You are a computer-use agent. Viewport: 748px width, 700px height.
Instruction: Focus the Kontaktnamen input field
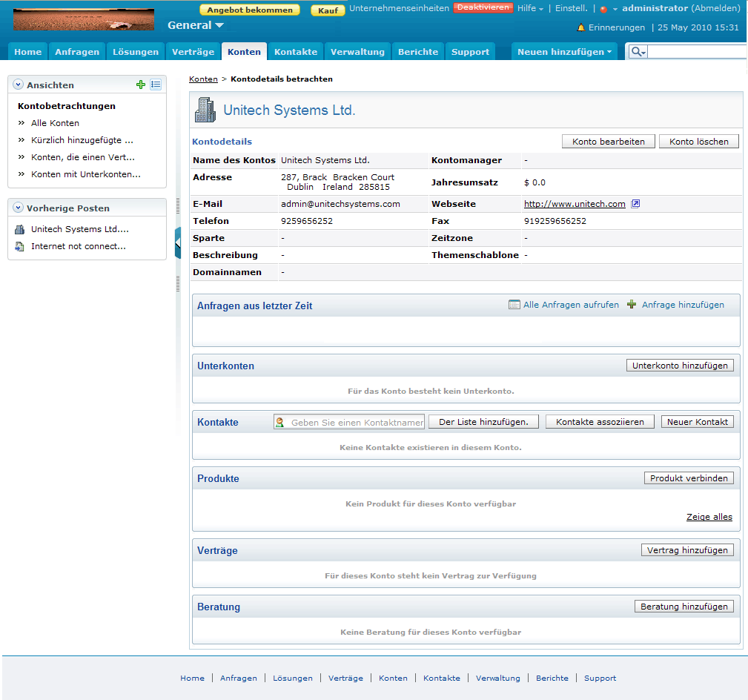(349, 422)
